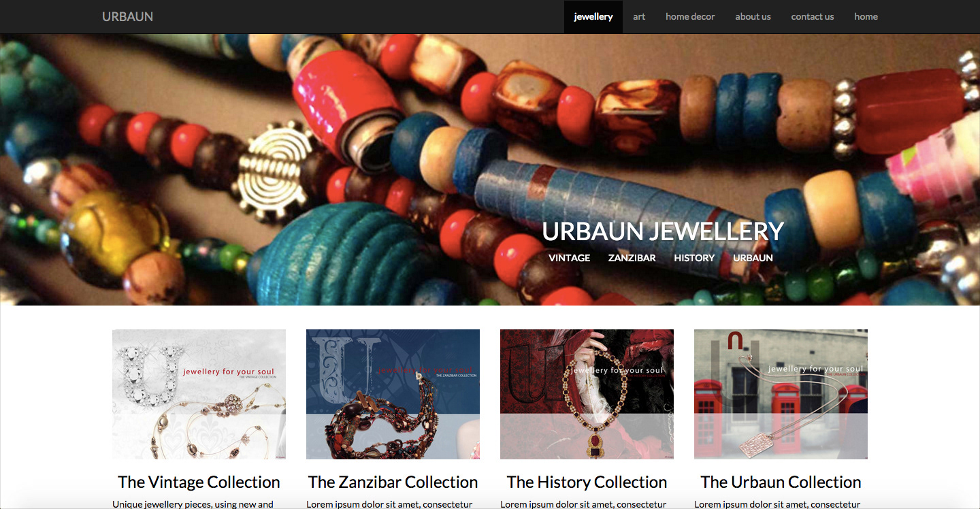Click The Urbaun Collection heading
The height and width of the screenshot is (509, 980).
[781, 482]
